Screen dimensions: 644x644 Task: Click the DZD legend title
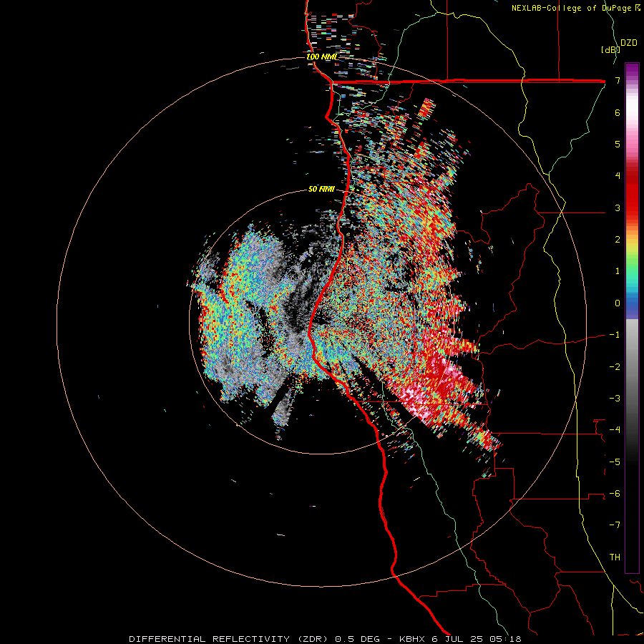click(x=628, y=43)
